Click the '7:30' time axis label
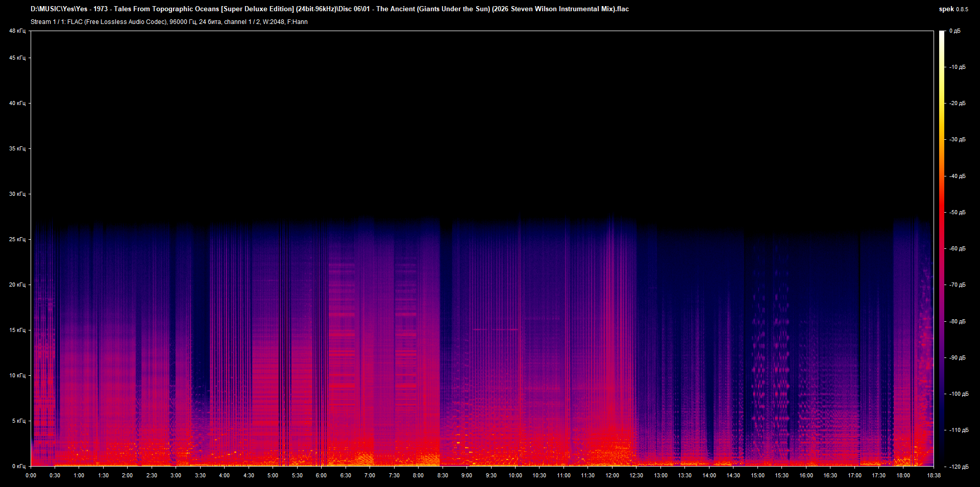 coord(394,476)
